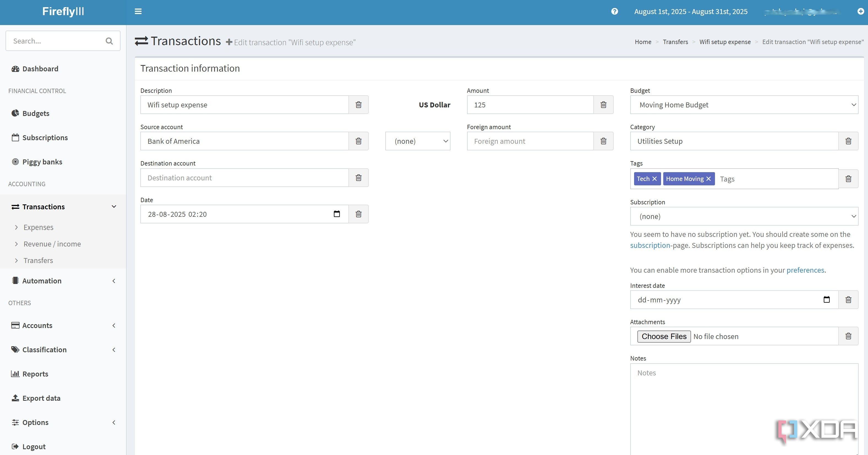Clear Interest date with trash icon
Viewport: 868px width, 455px height.
848,299
